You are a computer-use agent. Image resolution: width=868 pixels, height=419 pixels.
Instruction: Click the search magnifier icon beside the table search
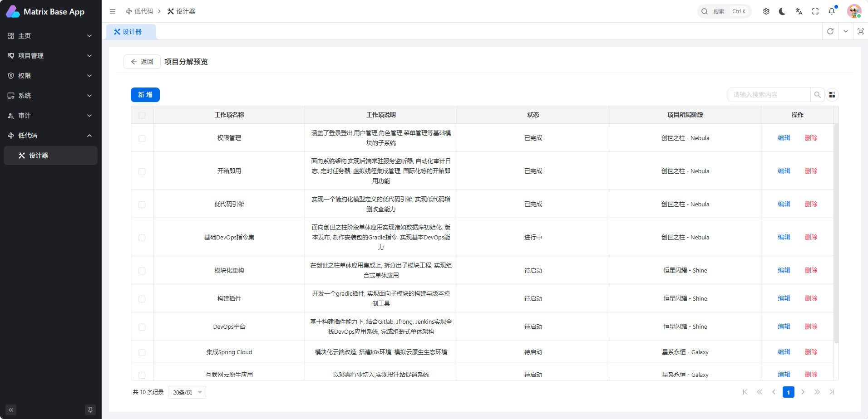817,95
